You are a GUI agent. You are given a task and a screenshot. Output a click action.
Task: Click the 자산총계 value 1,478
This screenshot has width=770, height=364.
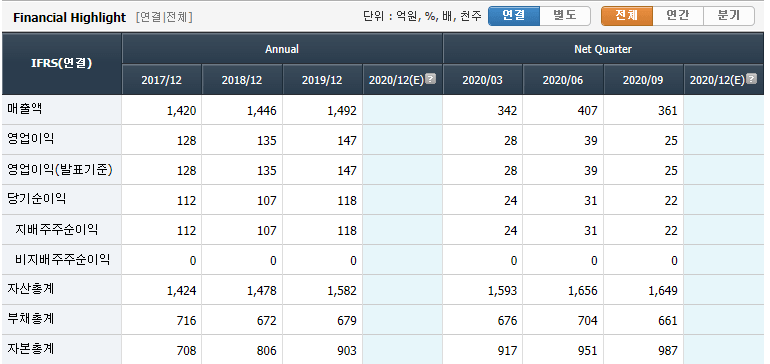coord(262,291)
